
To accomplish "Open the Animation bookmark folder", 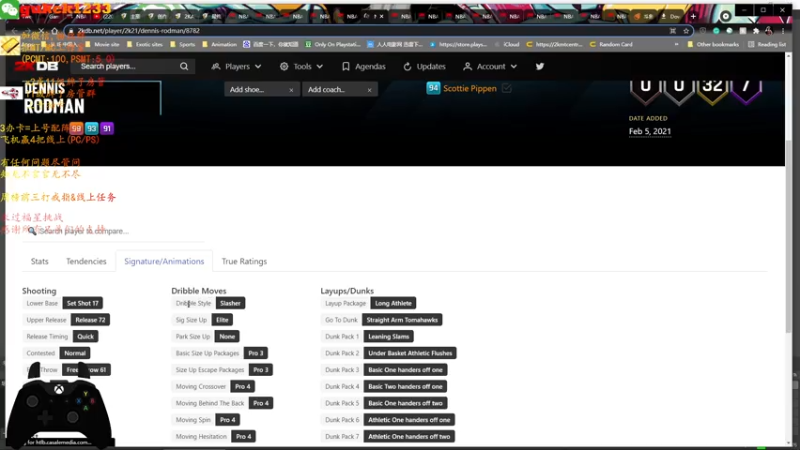I will tap(219, 44).
